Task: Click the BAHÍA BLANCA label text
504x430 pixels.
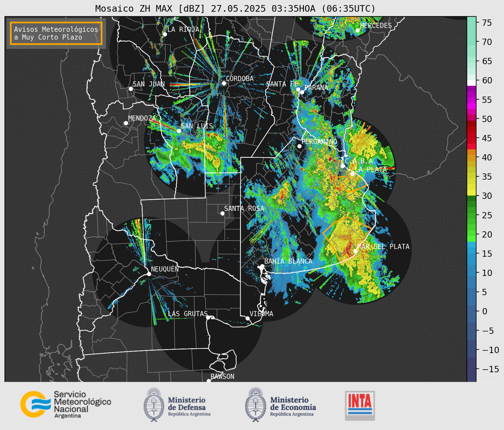Action: point(288,261)
